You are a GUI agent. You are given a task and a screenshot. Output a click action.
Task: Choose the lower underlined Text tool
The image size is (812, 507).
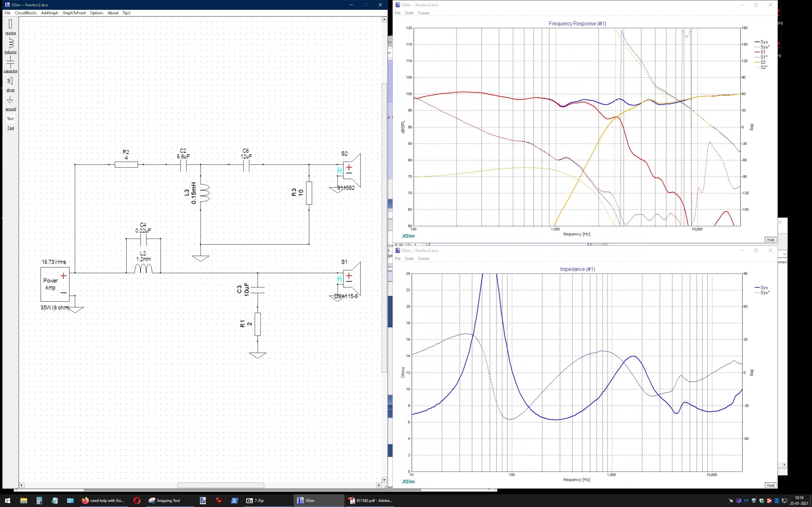pos(10,128)
